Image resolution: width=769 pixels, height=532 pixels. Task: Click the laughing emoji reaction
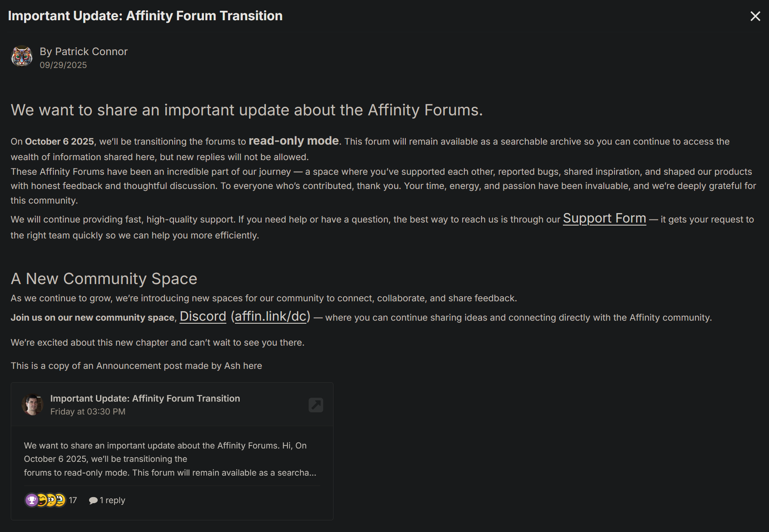click(x=42, y=500)
